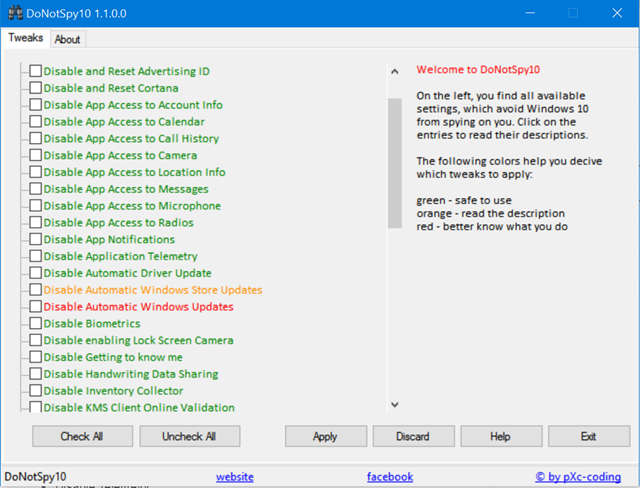
Task: Select Disable Automatic Windows Updates entry text
Action: (x=138, y=307)
